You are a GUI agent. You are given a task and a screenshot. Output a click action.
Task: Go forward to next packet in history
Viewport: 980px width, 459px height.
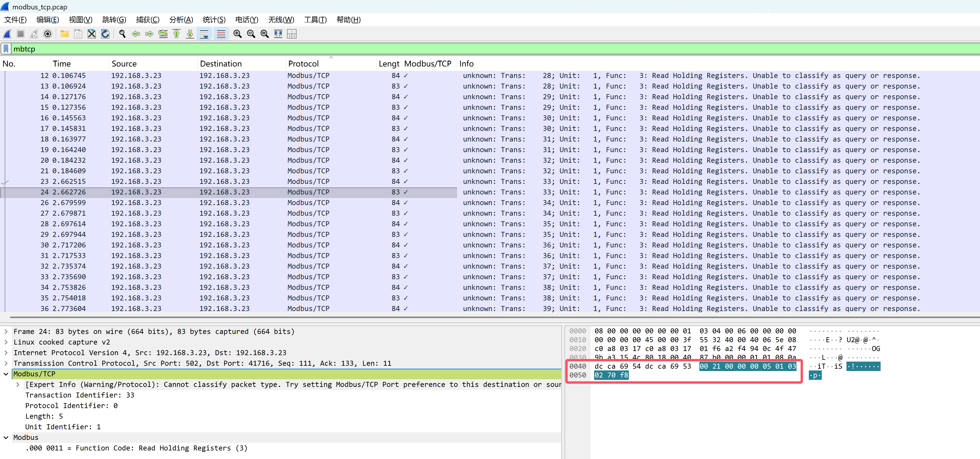pos(149,34)
